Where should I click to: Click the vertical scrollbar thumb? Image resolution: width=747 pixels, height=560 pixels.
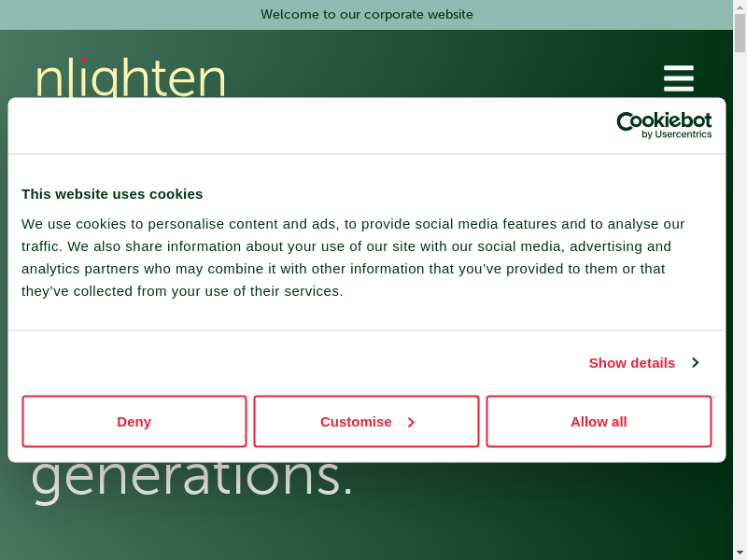click(740, 34)
